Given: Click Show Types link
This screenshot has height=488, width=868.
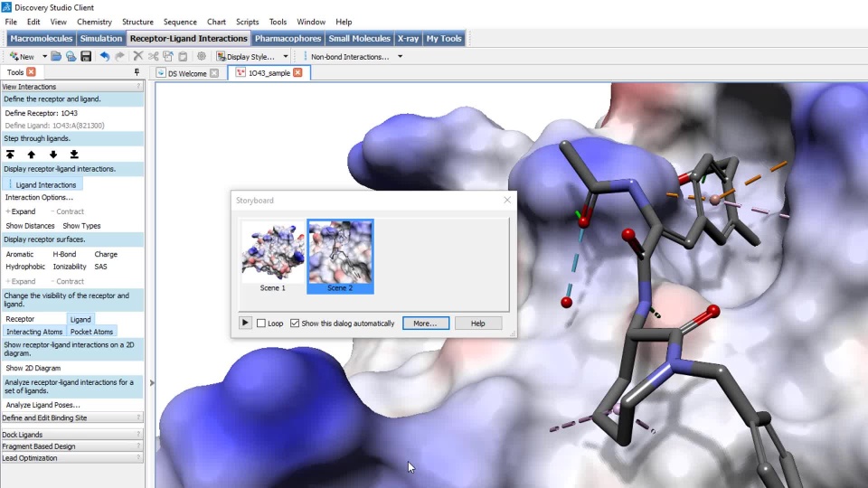Looking at the screenshot, I should [x=81, y=226].
